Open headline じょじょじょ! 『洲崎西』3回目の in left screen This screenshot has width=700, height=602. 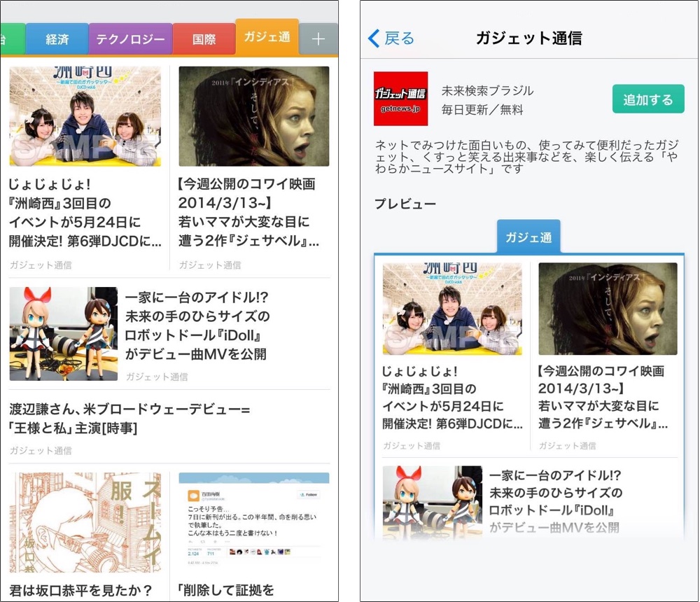tap(85, 213)
